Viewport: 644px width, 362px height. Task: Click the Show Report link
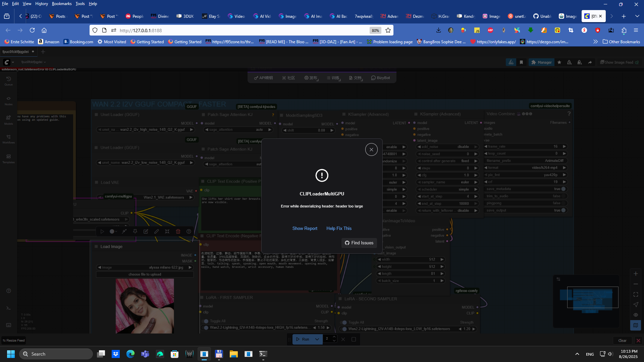[x=305, y=228]
